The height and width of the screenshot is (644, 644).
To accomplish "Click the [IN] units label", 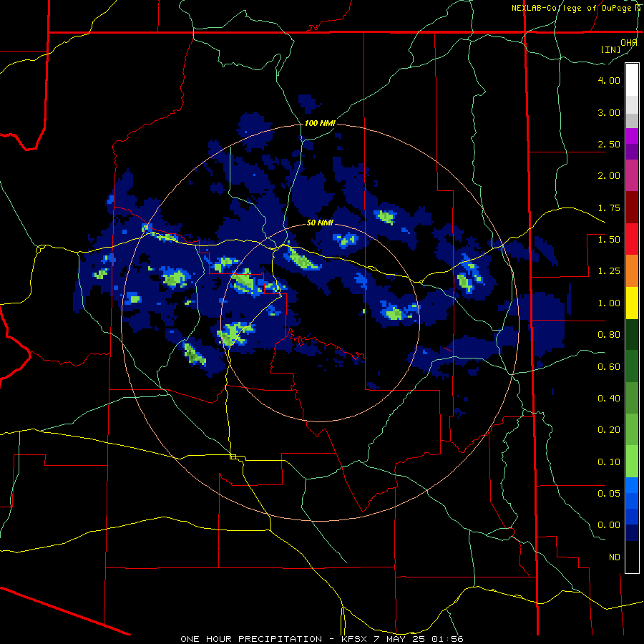I will pos(610,49).
